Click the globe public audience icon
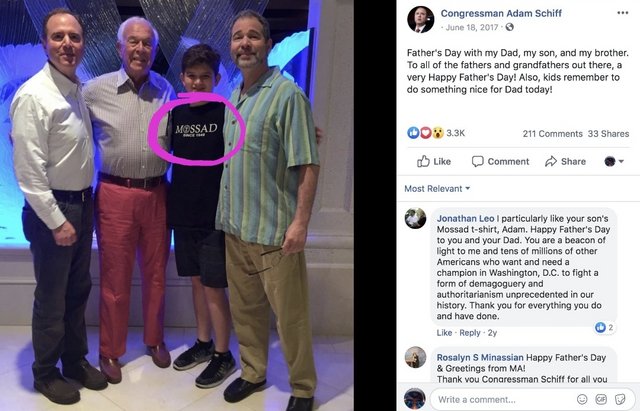Image resolution: width=640 pixels, height=411 pixels. pos(509,27)
